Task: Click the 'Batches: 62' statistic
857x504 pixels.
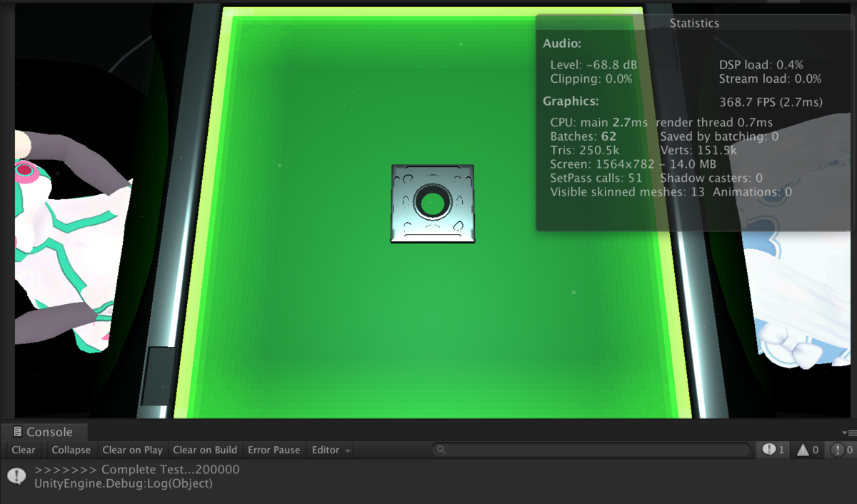Action: coord(583,136)
